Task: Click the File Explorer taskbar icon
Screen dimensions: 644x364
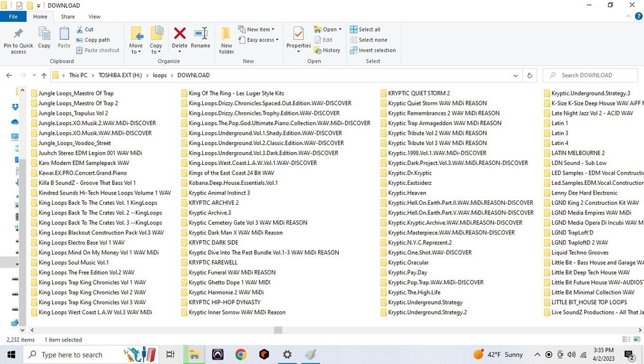Action: 194,354
